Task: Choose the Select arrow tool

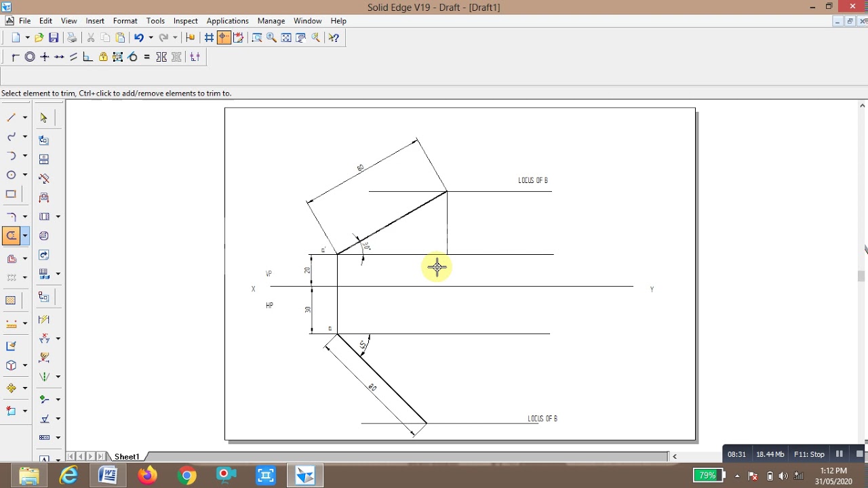Action: tap(44, 118)
